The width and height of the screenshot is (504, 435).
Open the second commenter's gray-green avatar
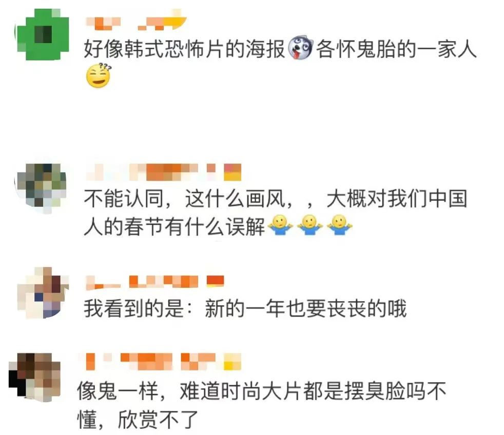42,189
